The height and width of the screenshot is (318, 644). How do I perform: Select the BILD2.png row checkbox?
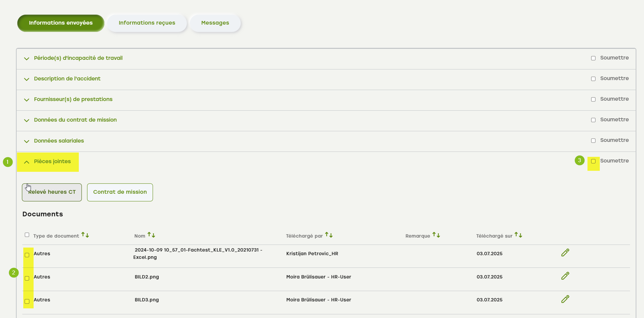click(27, 278)
